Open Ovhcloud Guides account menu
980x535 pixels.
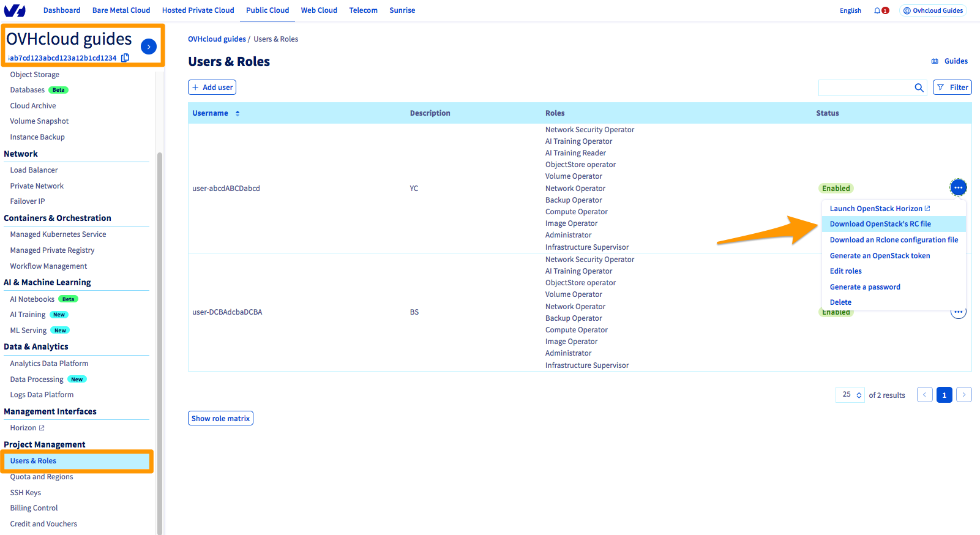point(933,10)
